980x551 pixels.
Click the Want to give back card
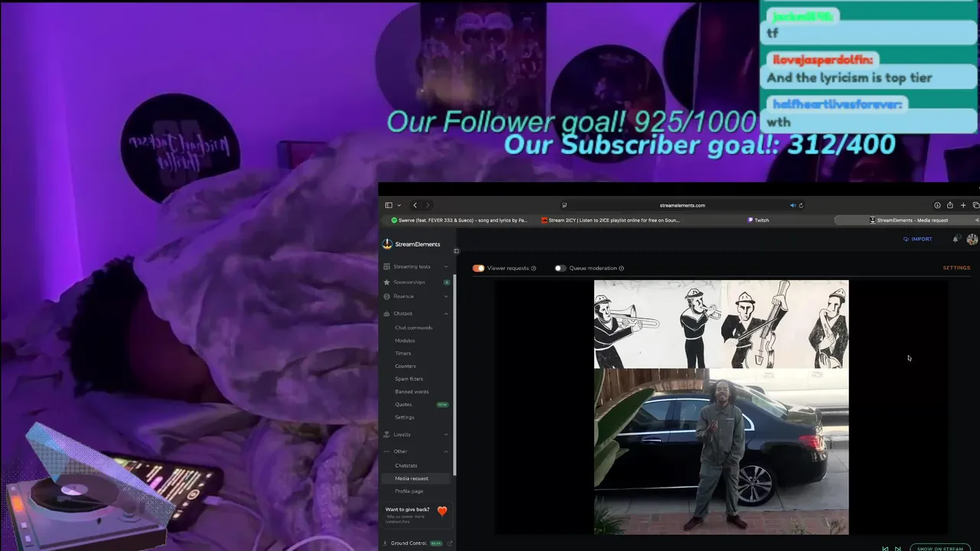click(x=417, y=514)
